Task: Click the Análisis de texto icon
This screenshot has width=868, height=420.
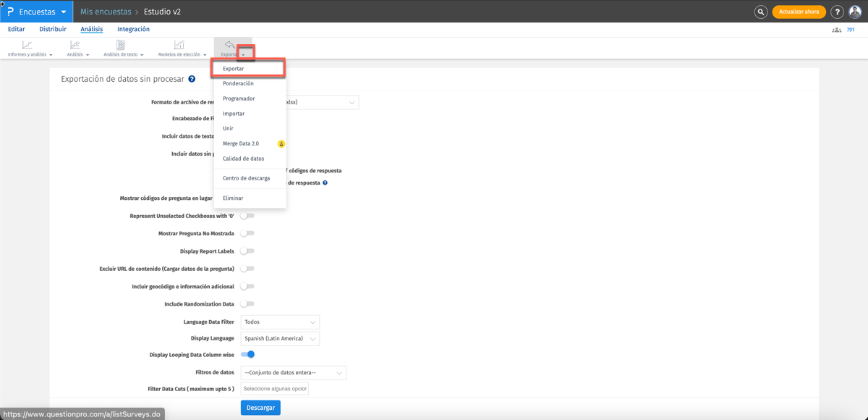Action: pyautogui.click(x=121, y=45)
